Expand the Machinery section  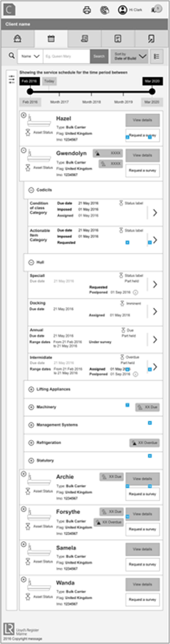click(31, 407)
